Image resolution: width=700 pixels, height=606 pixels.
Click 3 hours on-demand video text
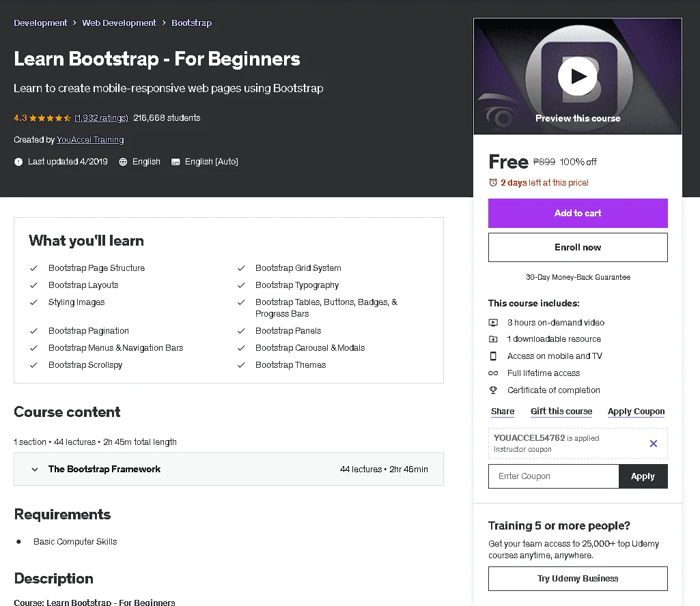556,322
